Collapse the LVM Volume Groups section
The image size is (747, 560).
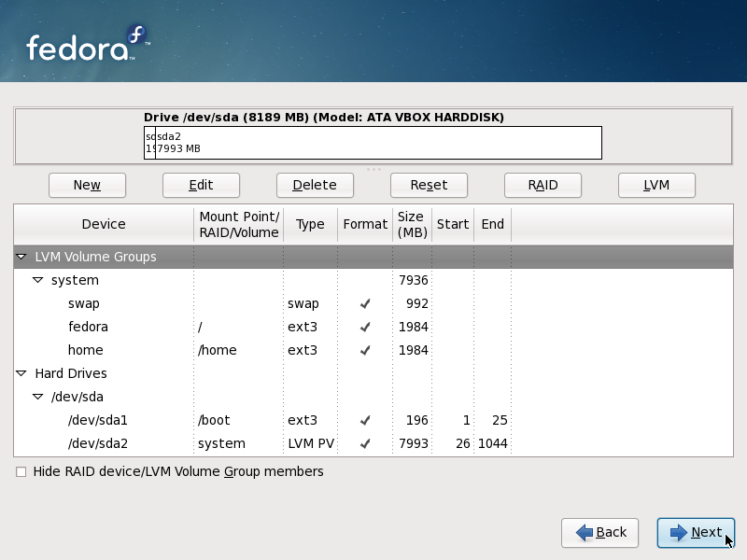[x=21, y=257]
